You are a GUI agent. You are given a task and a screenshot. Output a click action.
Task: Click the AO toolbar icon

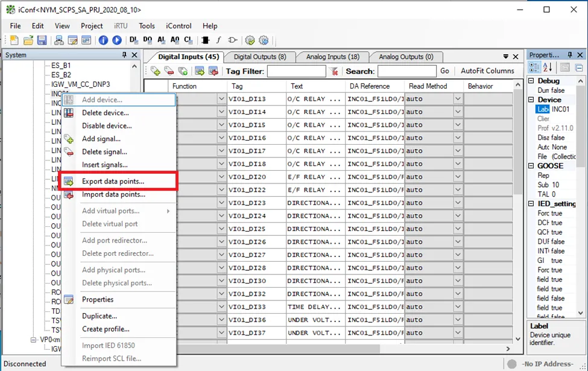point(175,40)
